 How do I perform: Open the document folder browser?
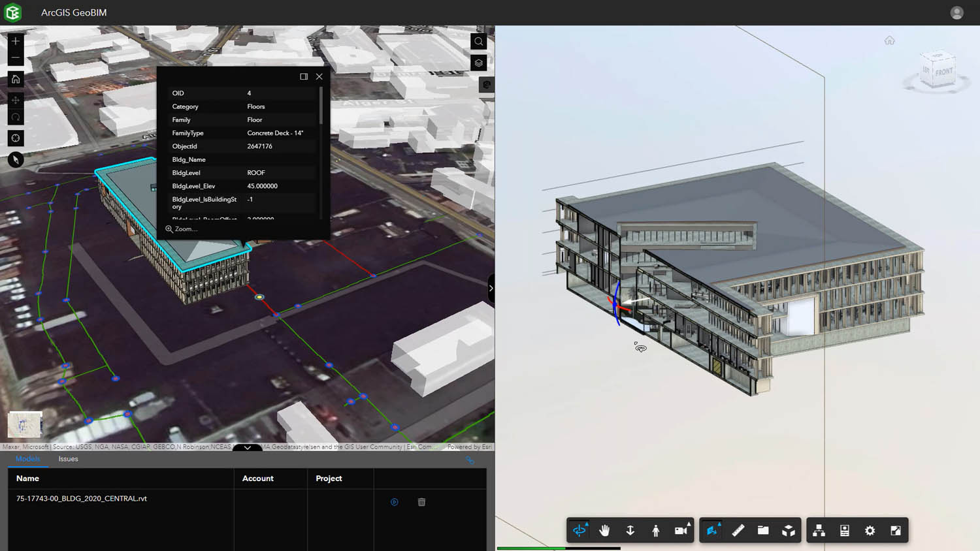(763, 531)
